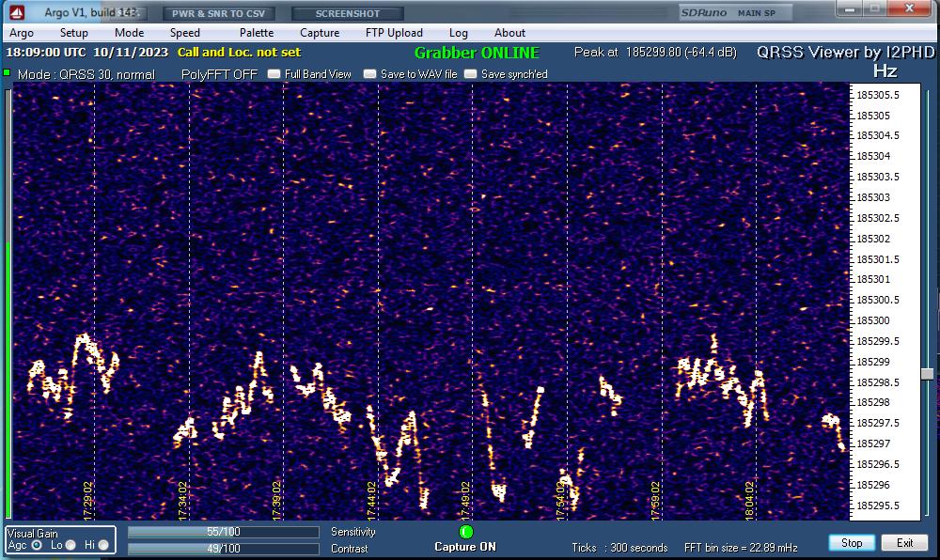Click the small green status square beside Mode

pyautogui.click(x=7, y=73)
